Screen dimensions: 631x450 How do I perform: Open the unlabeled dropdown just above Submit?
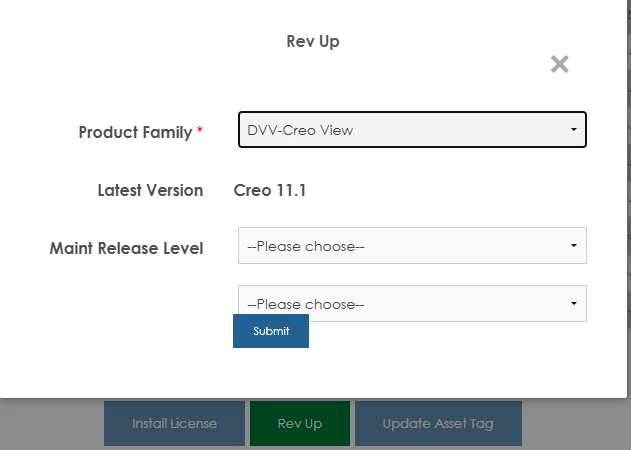(412, 303)
